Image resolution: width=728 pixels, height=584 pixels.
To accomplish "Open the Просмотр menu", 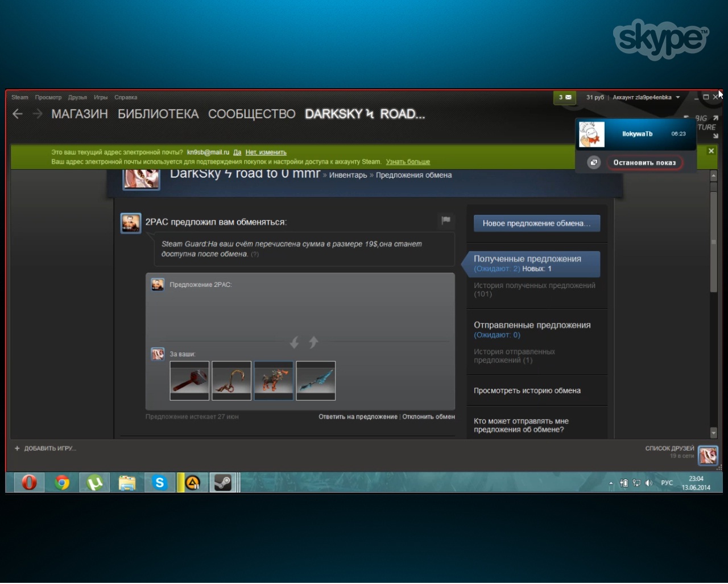I will tap(48, 97).
